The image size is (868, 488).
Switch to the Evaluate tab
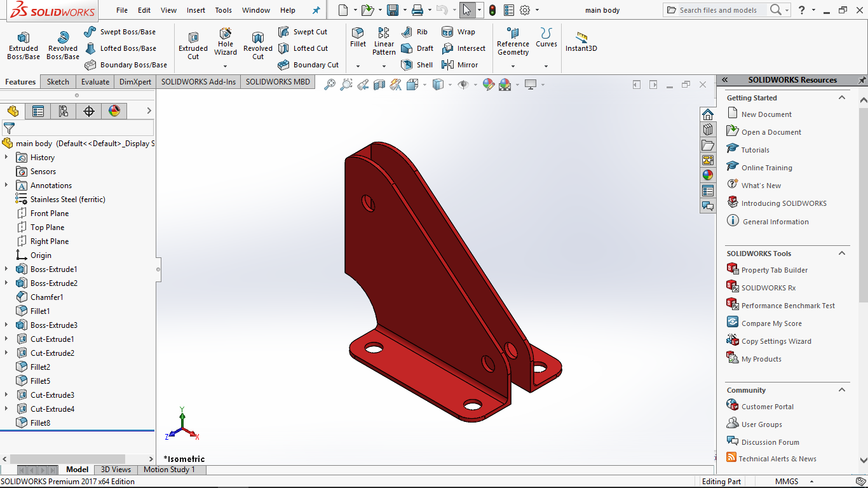pyautogui.click(x=95, y=82)
